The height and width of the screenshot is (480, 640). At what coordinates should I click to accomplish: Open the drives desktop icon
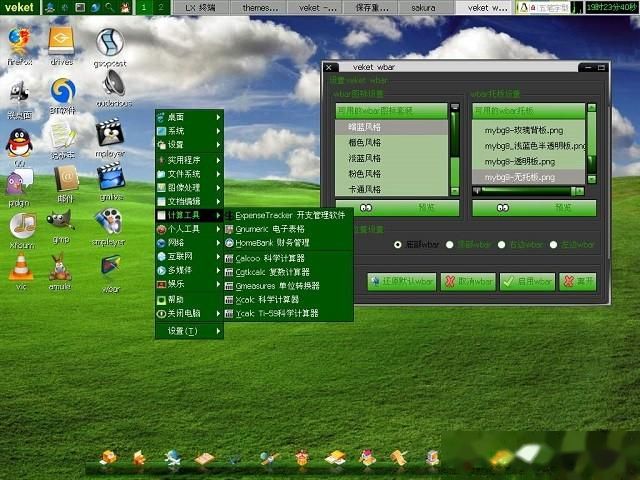click(x=62, y=41)
